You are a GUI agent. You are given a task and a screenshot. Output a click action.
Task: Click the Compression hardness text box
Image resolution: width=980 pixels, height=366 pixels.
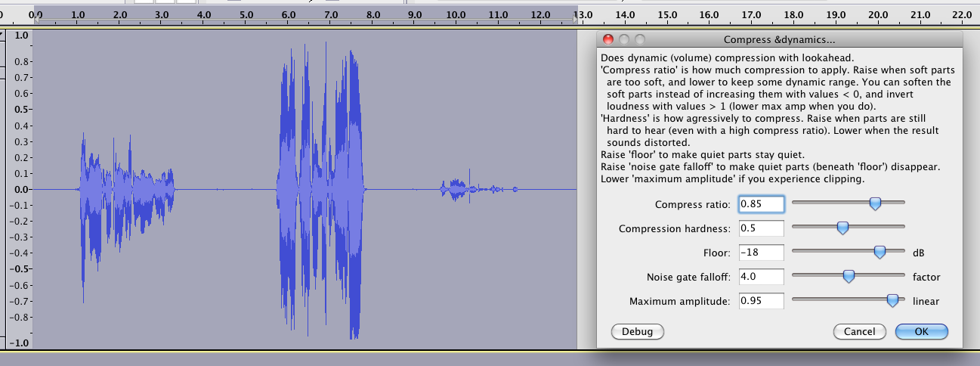761,228
